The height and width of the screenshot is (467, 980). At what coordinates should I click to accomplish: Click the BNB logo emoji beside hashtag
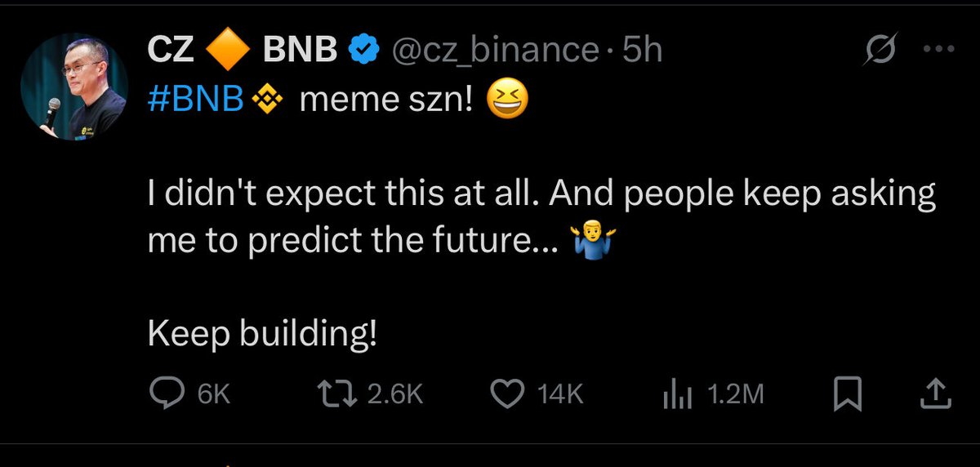267,100
